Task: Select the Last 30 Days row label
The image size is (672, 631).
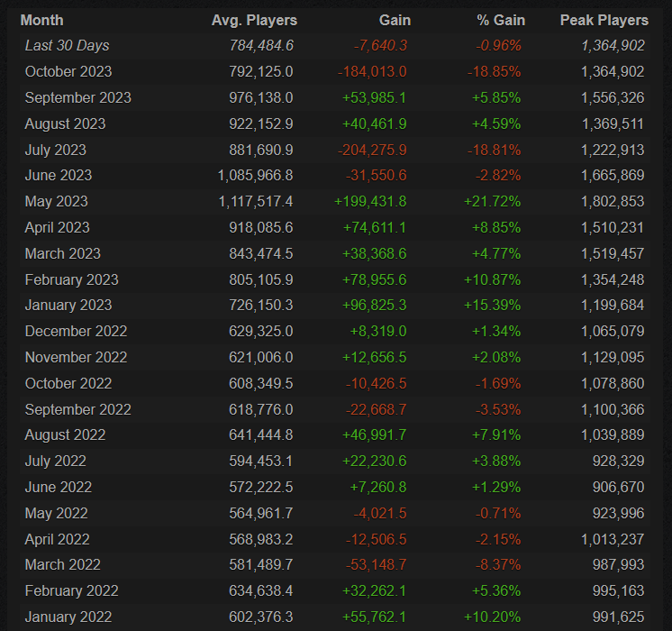Action: pos(67,45)
